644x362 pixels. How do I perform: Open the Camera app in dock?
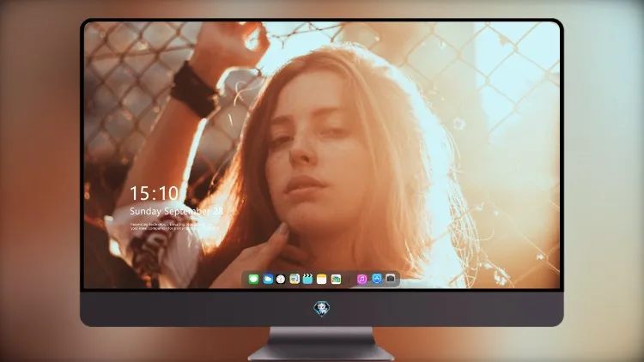pyautogui.click(x=391, y=279)
